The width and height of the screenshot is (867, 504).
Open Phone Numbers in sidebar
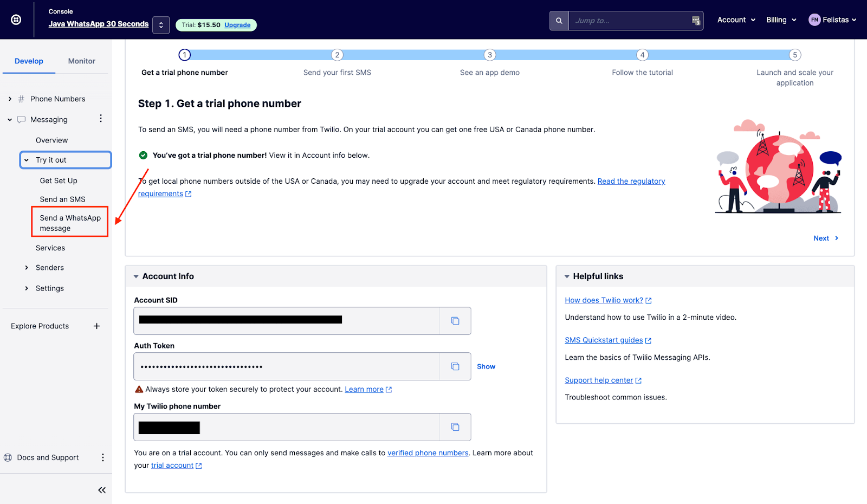[x=58, y=99]
